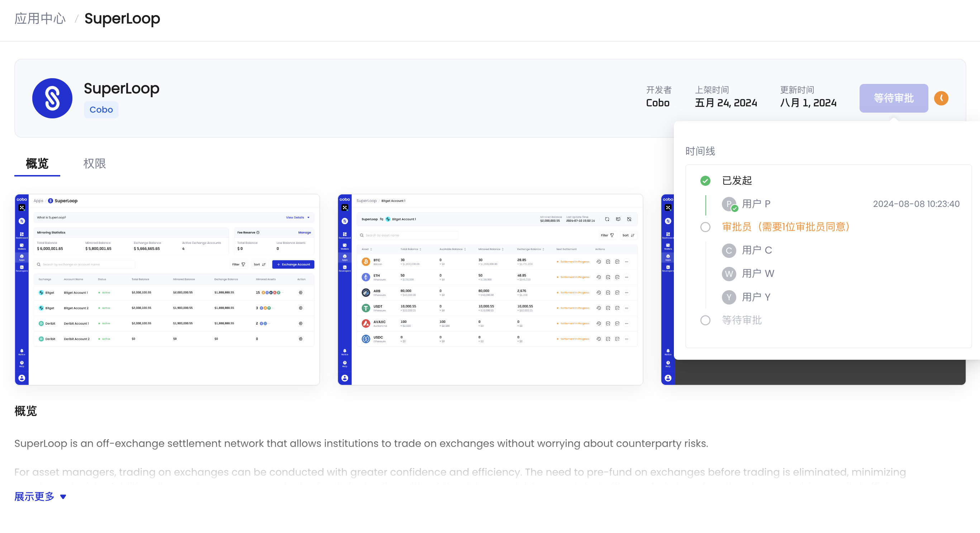This screenshot has width=980, height=533.
Task: Open the Bitget Account 1 screenshot thumbnail
Action: 490,289
